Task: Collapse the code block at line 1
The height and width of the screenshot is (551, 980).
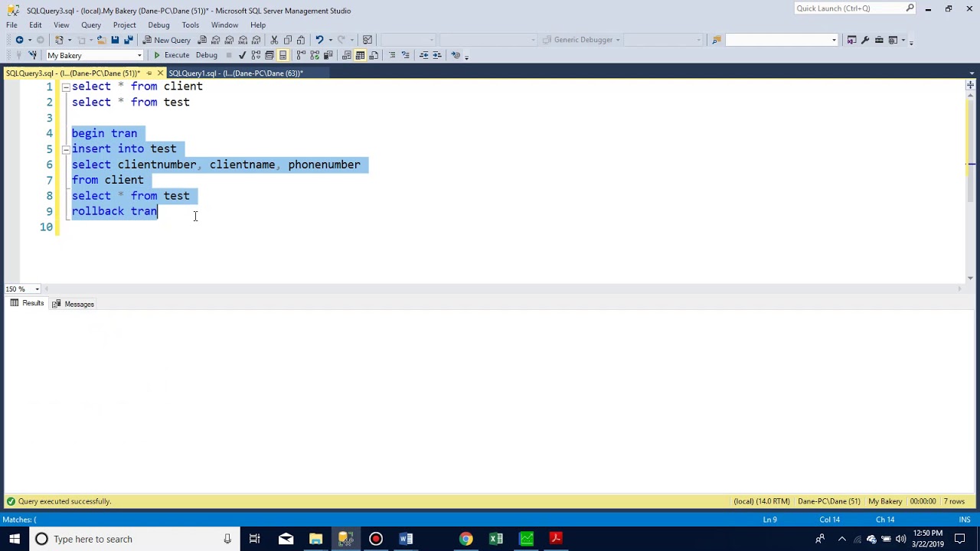Action: click(66, 86)
